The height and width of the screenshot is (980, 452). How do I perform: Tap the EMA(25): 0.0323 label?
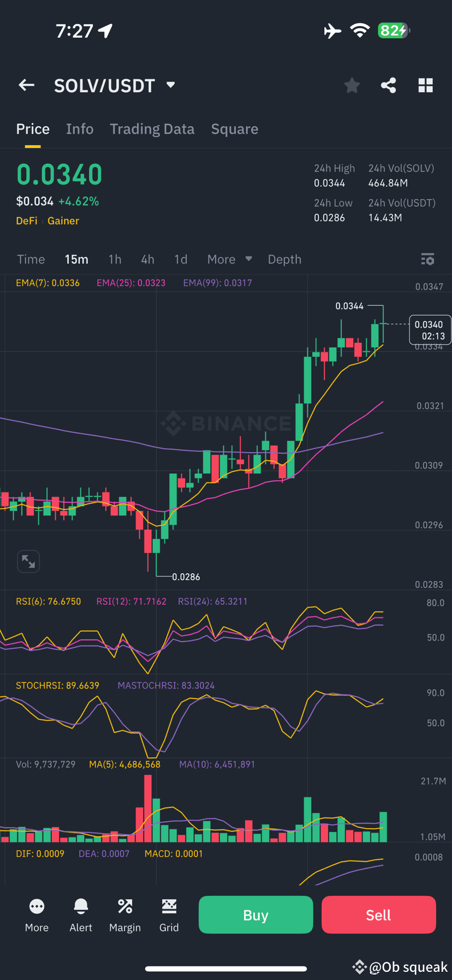pyautogui.click(x=131, y=283)
